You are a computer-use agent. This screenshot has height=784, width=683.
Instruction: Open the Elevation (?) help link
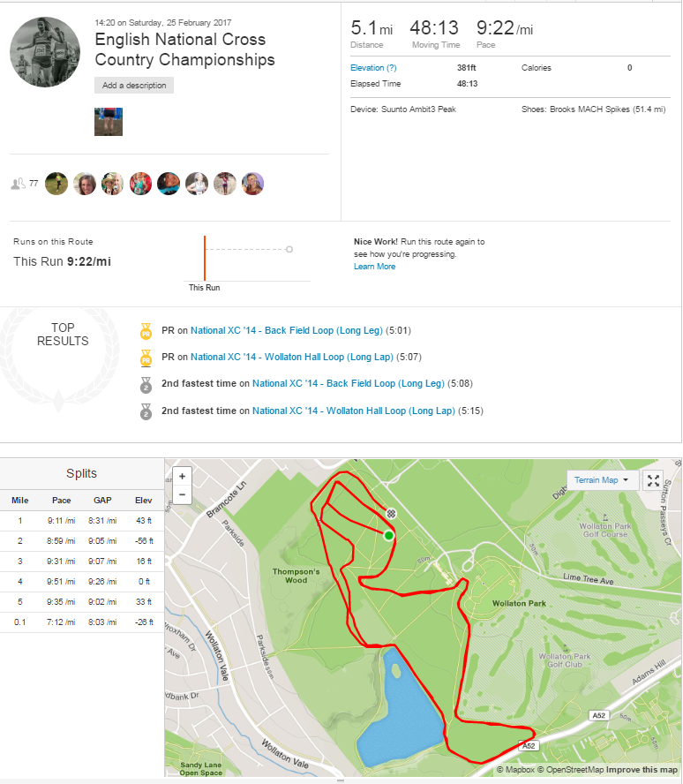click(x=373, y=68)
